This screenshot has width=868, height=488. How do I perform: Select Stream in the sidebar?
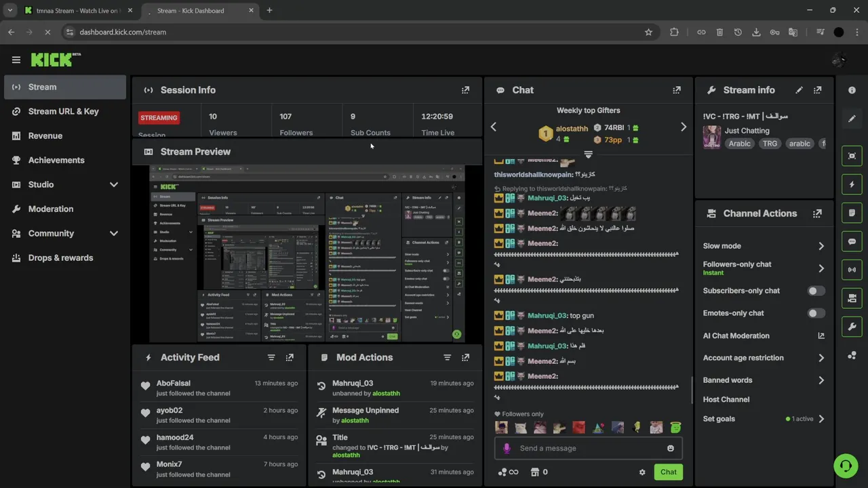(64, 87)
